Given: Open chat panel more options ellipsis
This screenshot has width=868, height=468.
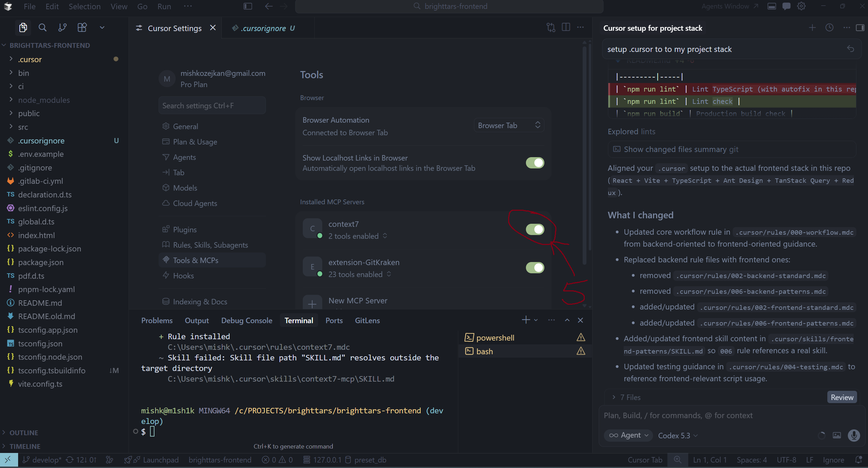Looking at the screenshot, I should click(846, 28).
